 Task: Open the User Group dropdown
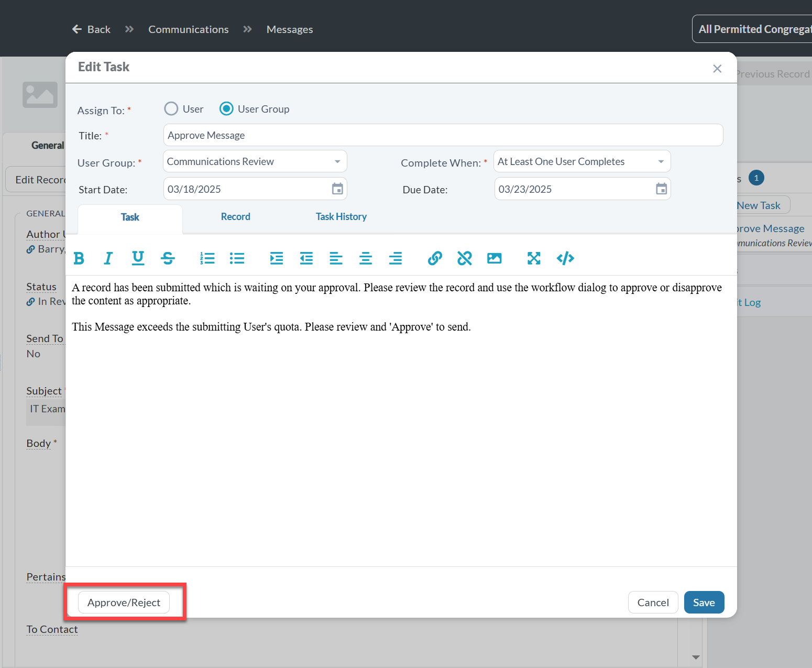255,161
